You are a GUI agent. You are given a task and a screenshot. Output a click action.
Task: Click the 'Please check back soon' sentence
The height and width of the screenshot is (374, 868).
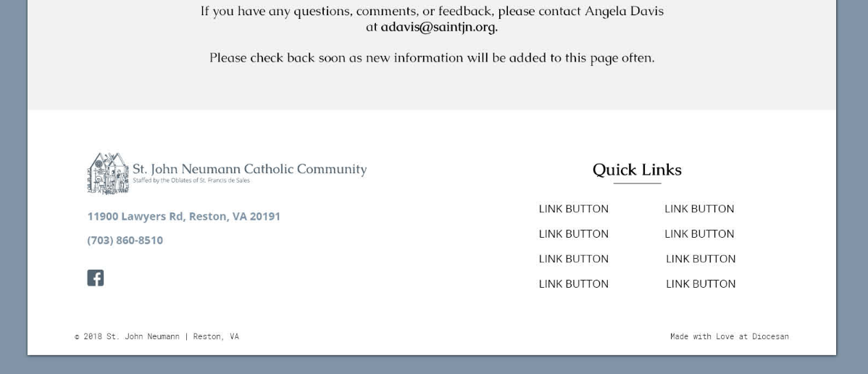tap(432, 58)
